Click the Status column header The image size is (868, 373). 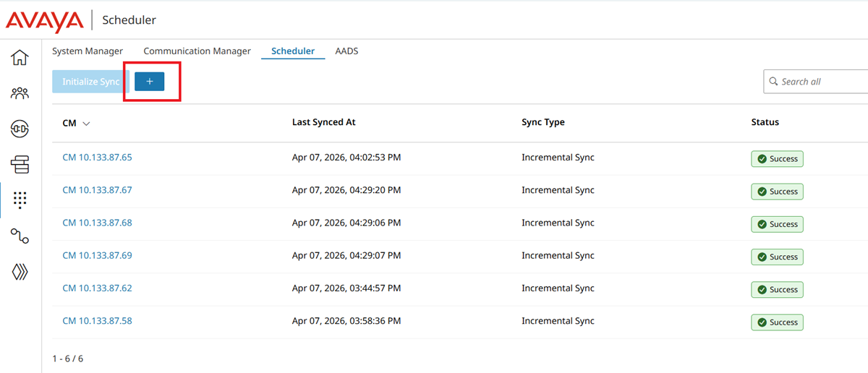click(x=765, y=122)
